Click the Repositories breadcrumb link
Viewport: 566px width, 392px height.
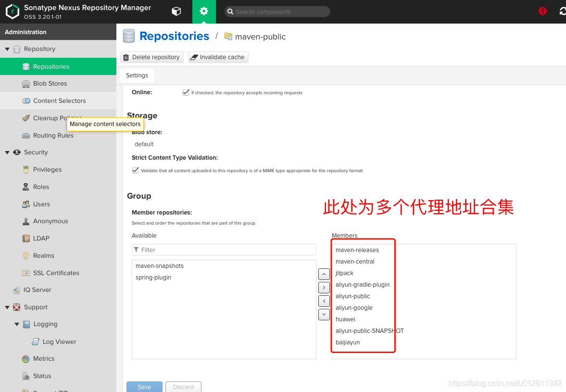tap(174, 36)
